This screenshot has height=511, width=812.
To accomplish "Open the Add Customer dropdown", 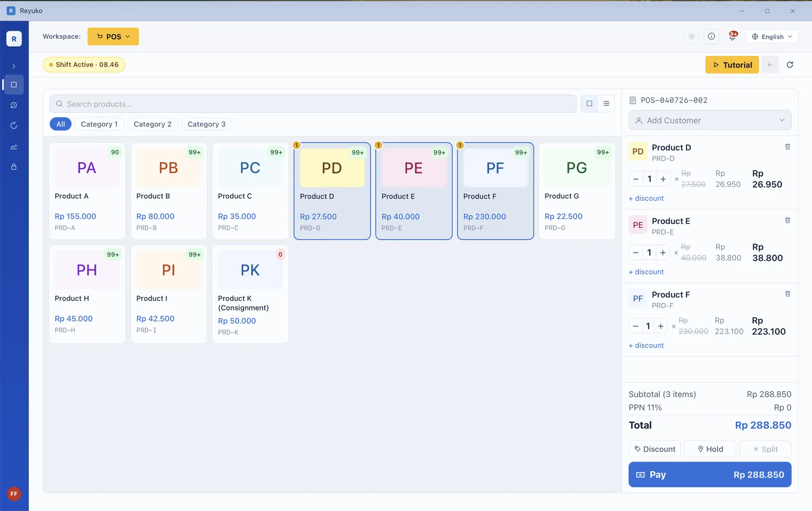I will coord(709,120).
